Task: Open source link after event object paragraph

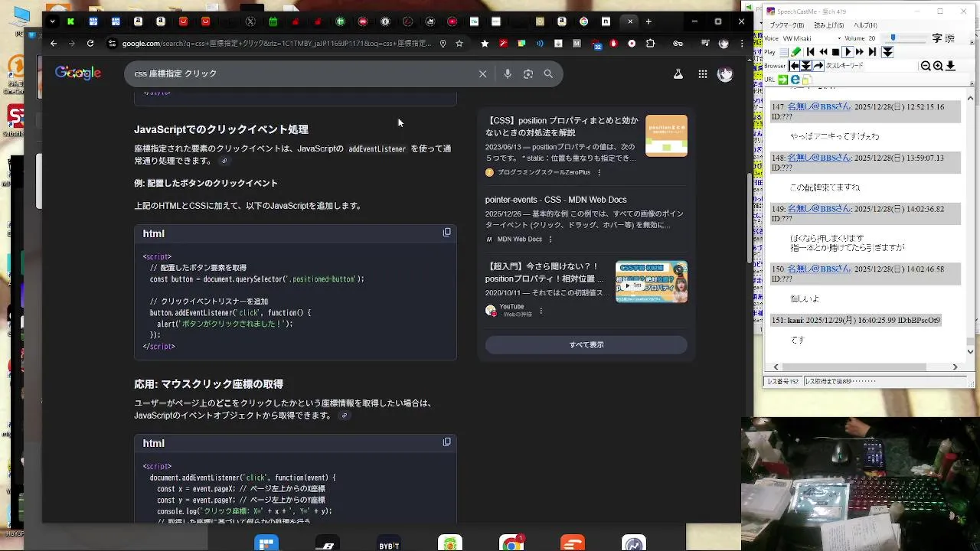Action: point(345,416)
